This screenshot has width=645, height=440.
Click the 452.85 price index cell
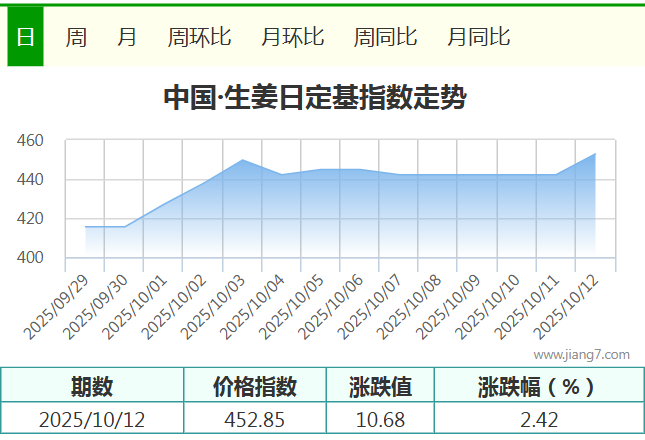pyautogui.click(x=255, y=419)
